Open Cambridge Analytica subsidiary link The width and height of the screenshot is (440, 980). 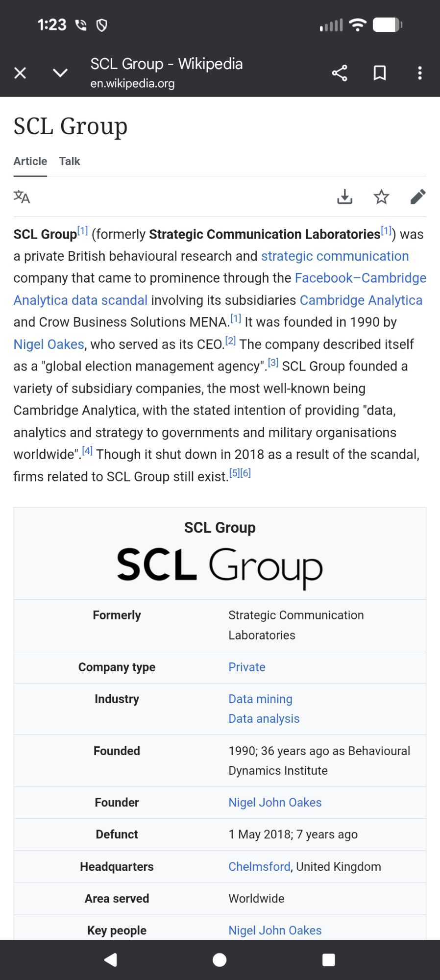pos(361,300)
